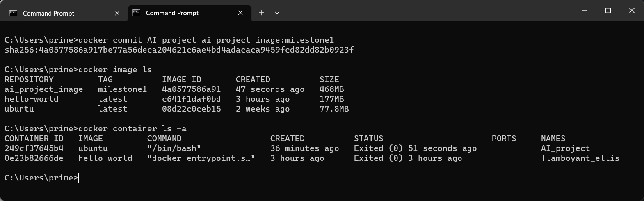This screenshot has width=644, height=201.
Task: Click ubuntu image ID 08d22c0ceb15
Action: pos(191,109)
